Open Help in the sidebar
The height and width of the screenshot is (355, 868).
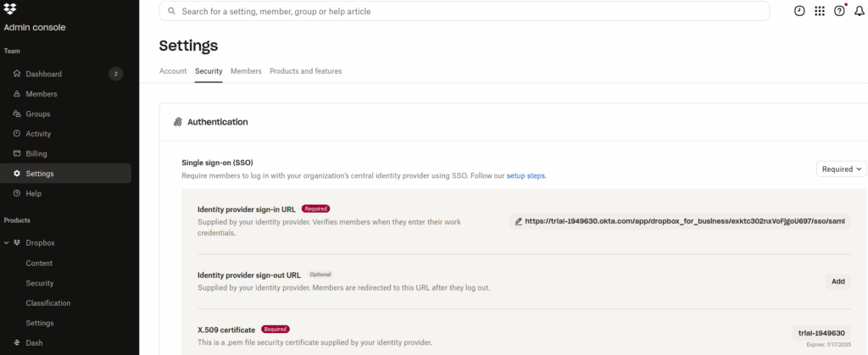point(66,193)
